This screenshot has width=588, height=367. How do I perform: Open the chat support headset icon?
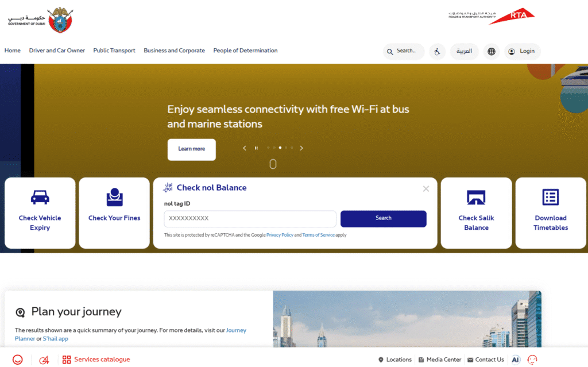532,360
